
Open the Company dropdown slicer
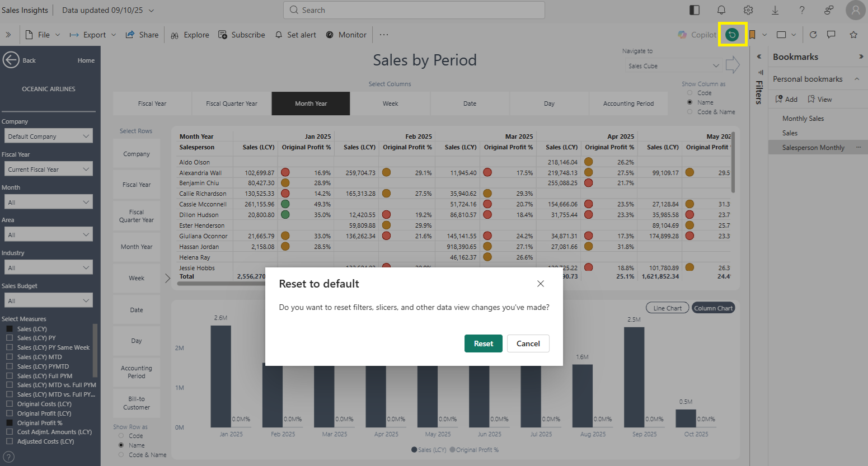tap(48, 136)
